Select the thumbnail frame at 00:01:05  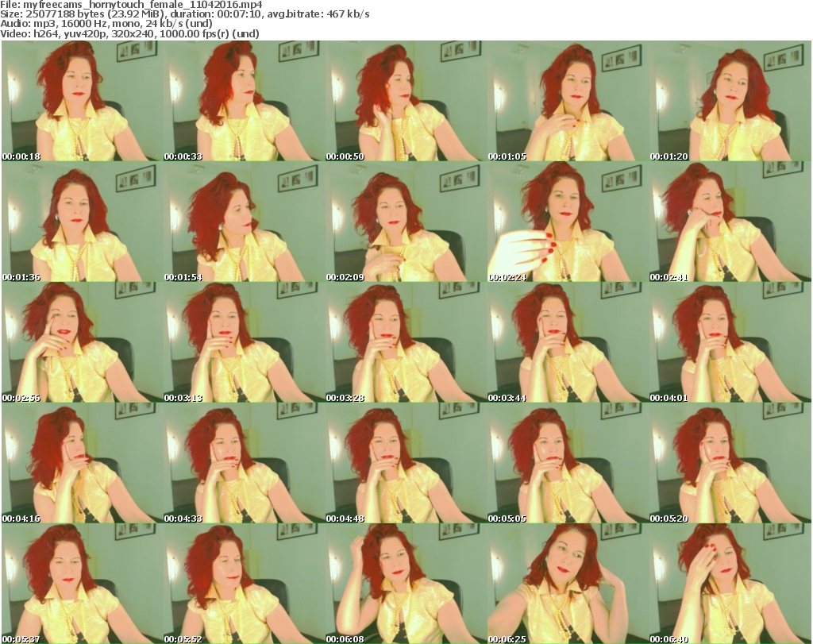tap(568, 101)
